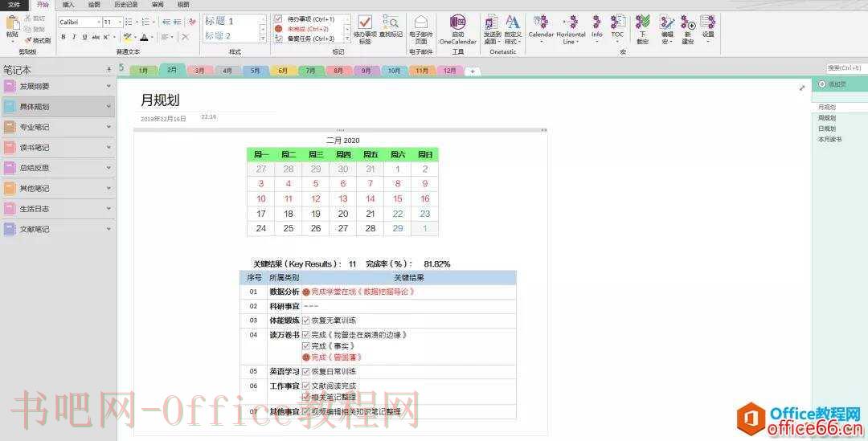This screenshot has width=868, height=441.
Task: Toggle checkbox for 完成《我曾走在崩溃的边缘》
Action: (306, 335)
